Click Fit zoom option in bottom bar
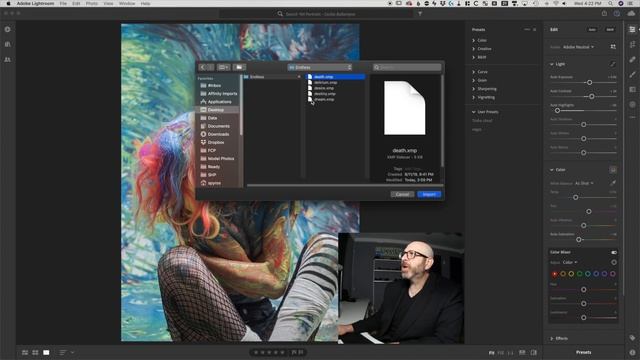Image resolution: width=640 pixels, height=360 pixels. point(491,353)
